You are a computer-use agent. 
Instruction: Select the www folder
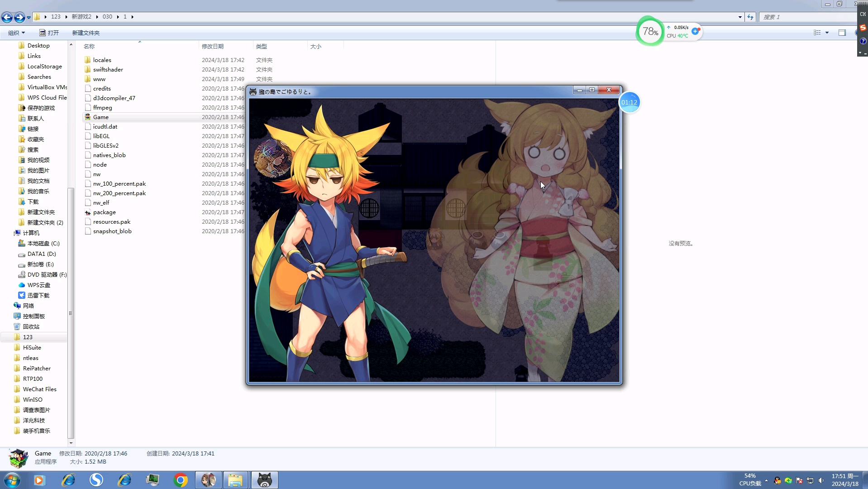pyautogui.click(x=99, y=79)
